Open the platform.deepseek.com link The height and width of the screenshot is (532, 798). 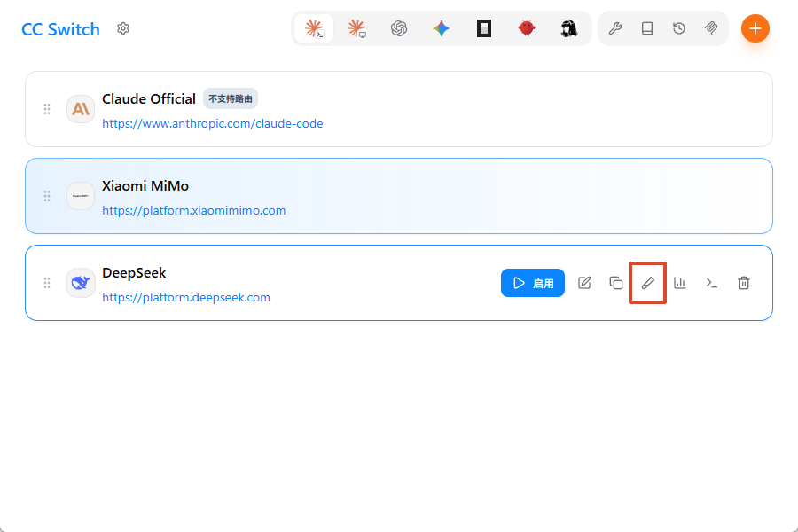pos(186,297)
